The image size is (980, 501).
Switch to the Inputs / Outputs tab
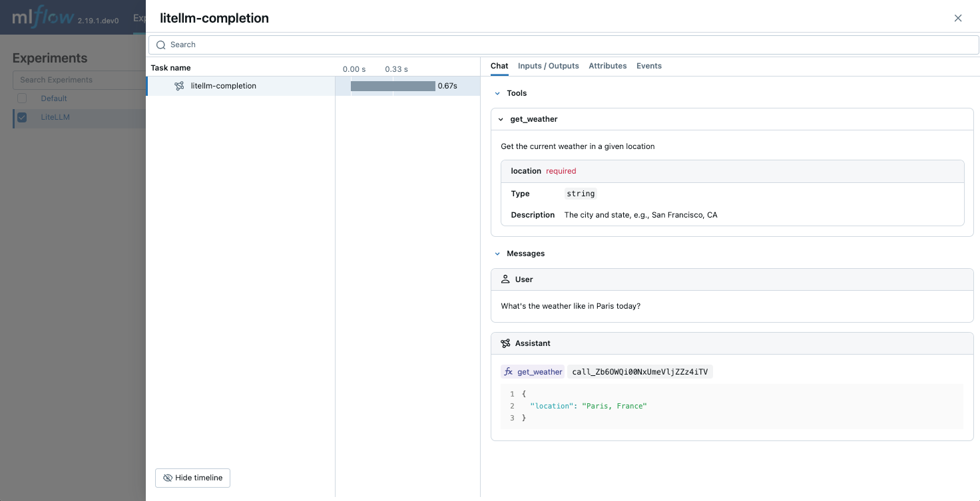point(549,65)
